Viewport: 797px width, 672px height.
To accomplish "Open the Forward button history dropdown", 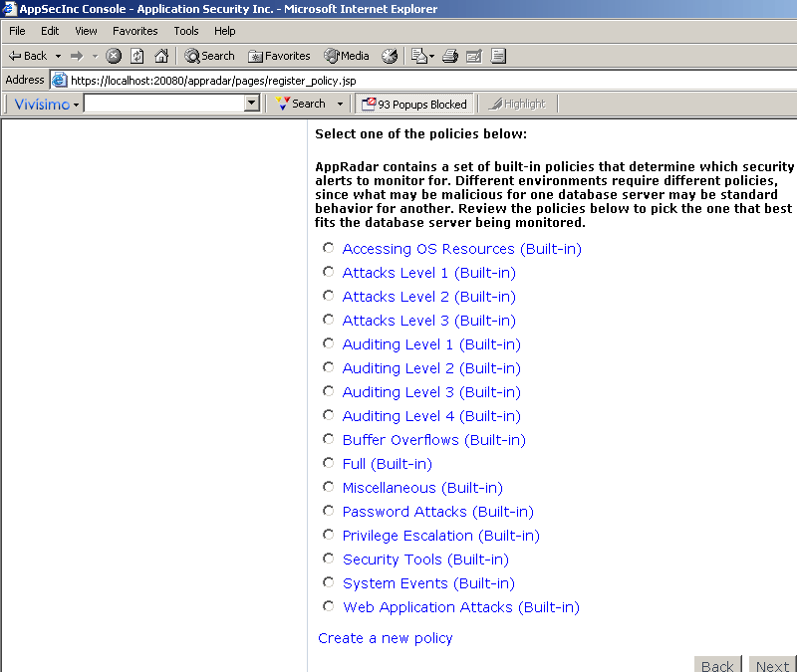I will (x=95, y=56).
